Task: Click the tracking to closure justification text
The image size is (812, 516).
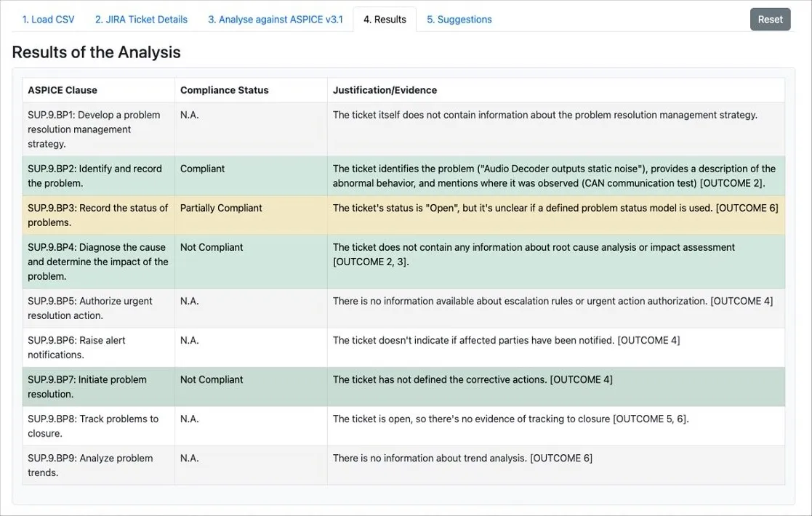Action: pos(510,419)
